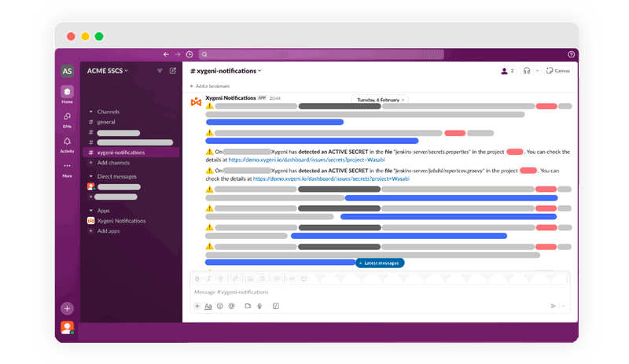Record an audio clip with microphone icon

[259, 306]
